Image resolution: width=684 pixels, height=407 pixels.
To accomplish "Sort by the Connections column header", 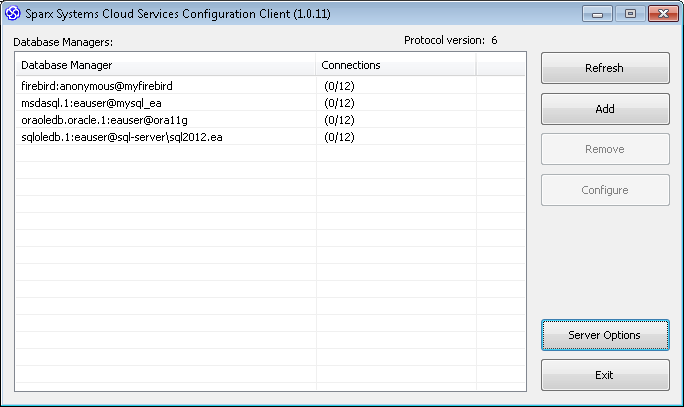I will pyautogui.click(x=395, y=65).
